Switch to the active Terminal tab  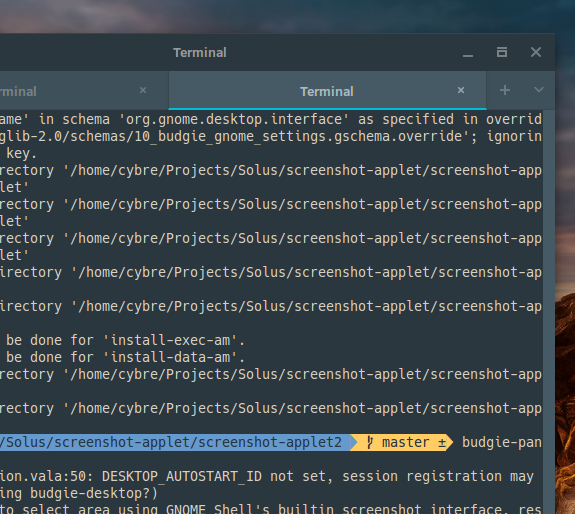coord(327,91)
